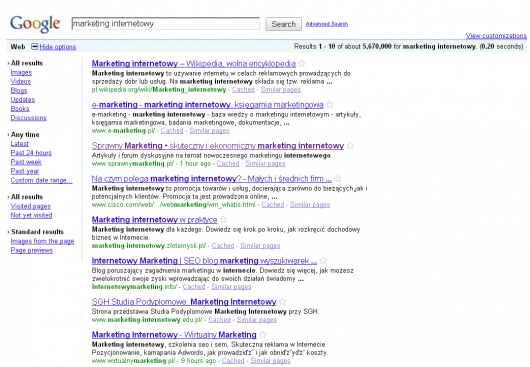Show only Visited pages
530x367 pixels.
click(30, 206)
